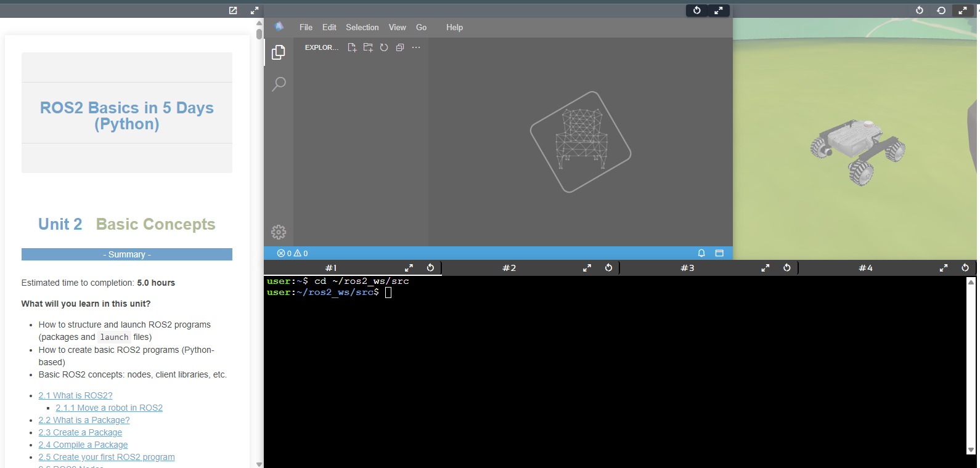Click the "cd ~/ros2_ws/src" terminal line
This screenshot has width=980, height=468.
pyautogui.click(x=362, y=281)
